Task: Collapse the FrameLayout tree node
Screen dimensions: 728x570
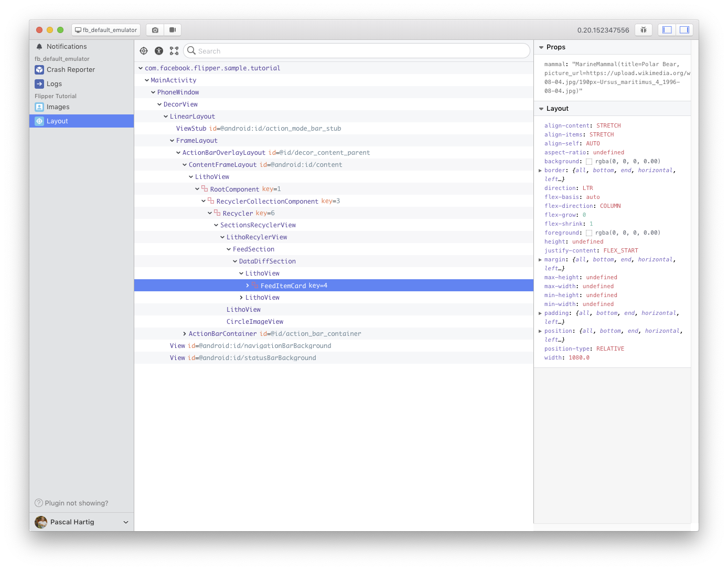Action: coord(172,140)
